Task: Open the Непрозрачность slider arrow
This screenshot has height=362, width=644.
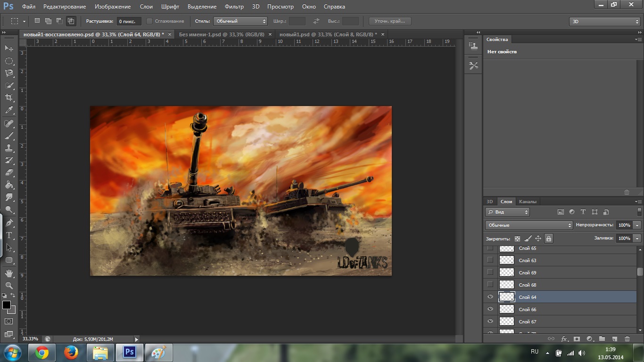Action: (637, 225)
